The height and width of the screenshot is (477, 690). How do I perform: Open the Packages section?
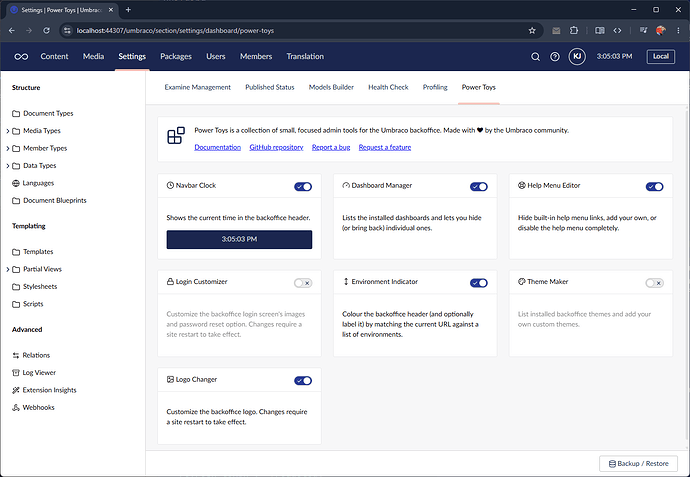pyautogui.click(x=176, y=56)
